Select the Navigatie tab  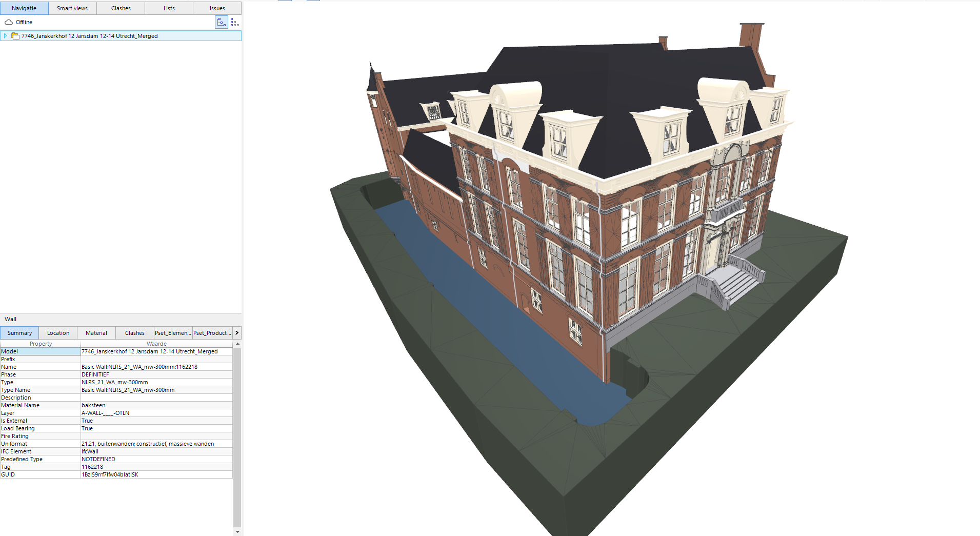[24, 8]
